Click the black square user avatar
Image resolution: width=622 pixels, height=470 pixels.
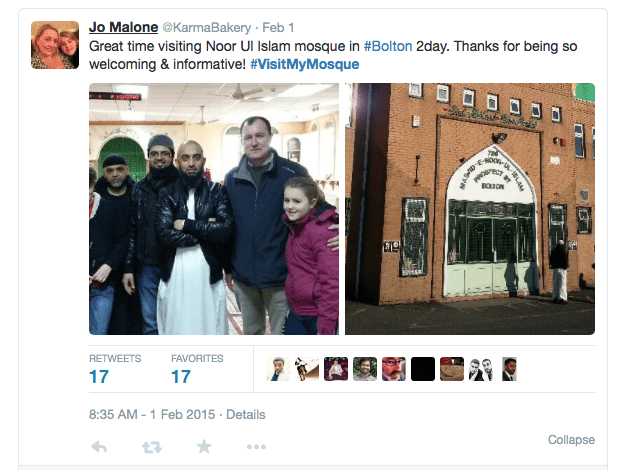[423, 369]
